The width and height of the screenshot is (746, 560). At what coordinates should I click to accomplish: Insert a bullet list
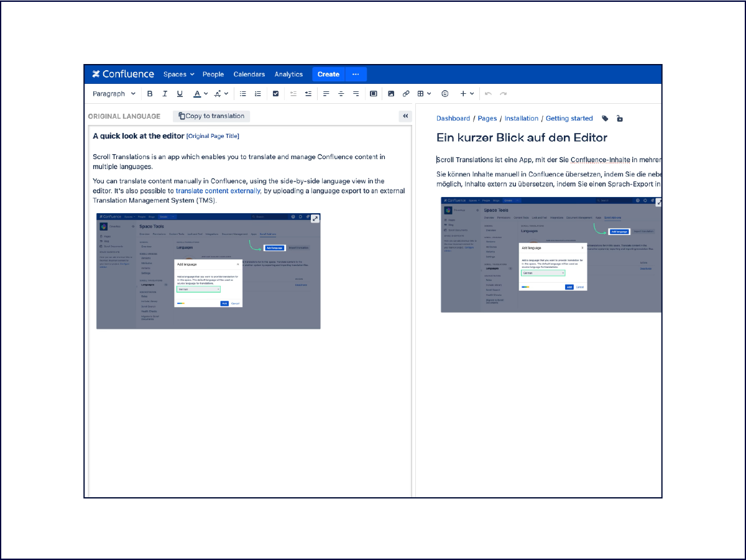pos(243,94)
